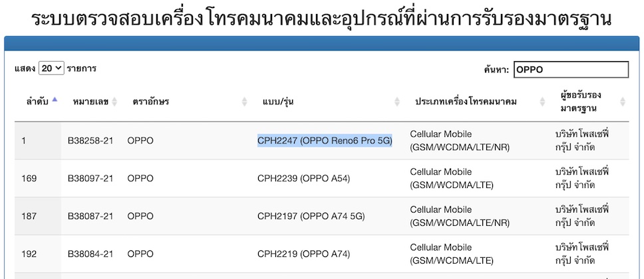Click the ลำดับ column header

[37, 102]
